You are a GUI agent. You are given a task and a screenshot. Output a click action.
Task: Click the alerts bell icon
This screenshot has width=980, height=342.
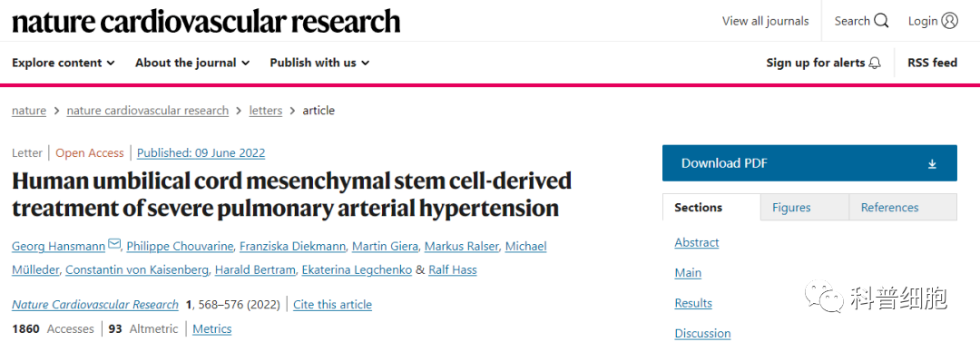(875, 64)
